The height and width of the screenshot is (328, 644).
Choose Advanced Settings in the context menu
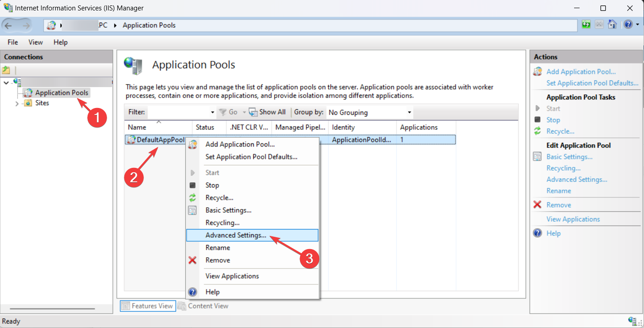(252, 235)
